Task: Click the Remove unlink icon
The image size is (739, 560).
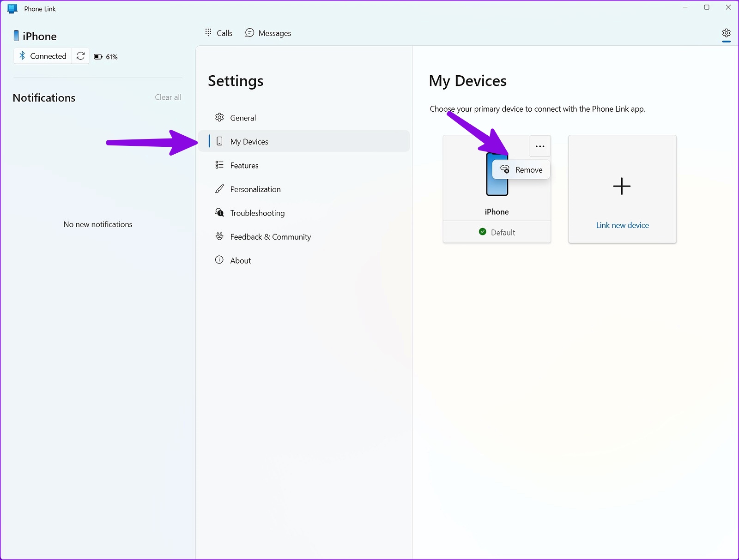Action: click(505, 169)
